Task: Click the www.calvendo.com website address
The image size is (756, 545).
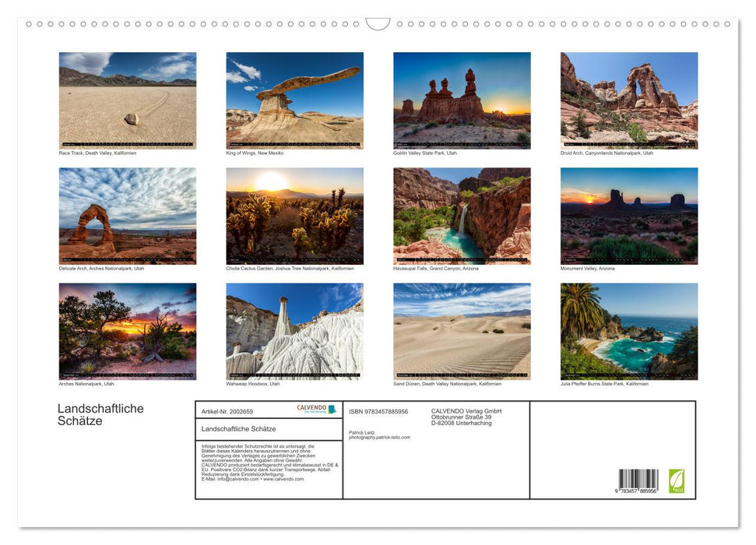Action: [283, 479]
